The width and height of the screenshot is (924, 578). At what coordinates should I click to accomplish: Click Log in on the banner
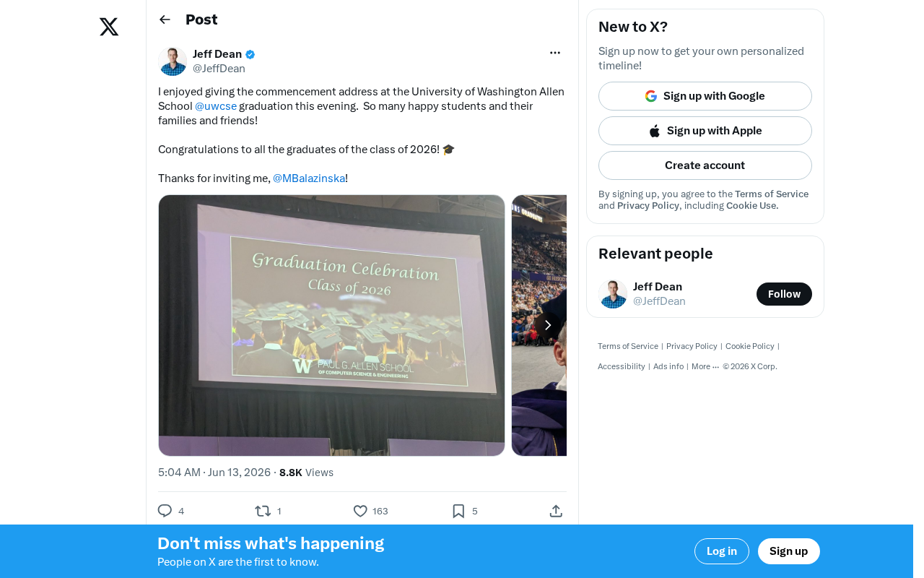[x=722, y=551]
